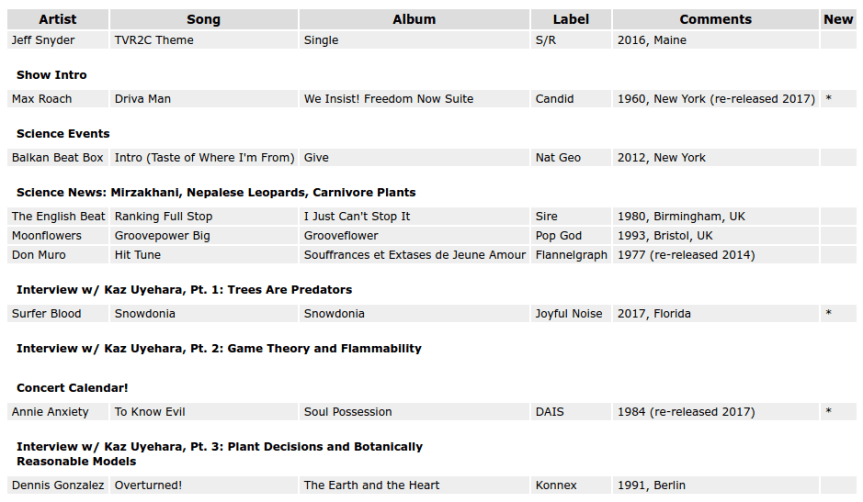Viewport: 863px width, 502px height.
Task: Click the Album column header
Action: coord(414,19)
